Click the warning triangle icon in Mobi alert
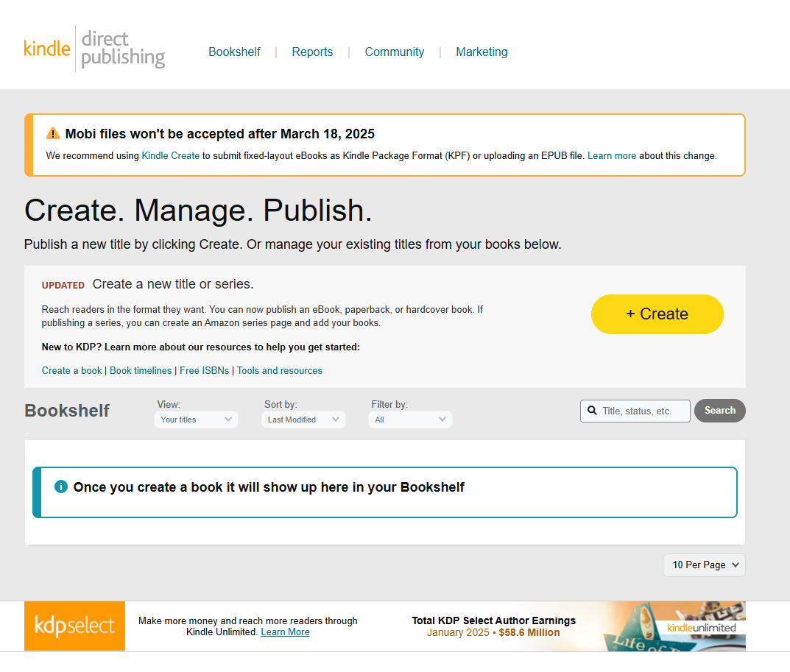 click(x=53, y=133)
